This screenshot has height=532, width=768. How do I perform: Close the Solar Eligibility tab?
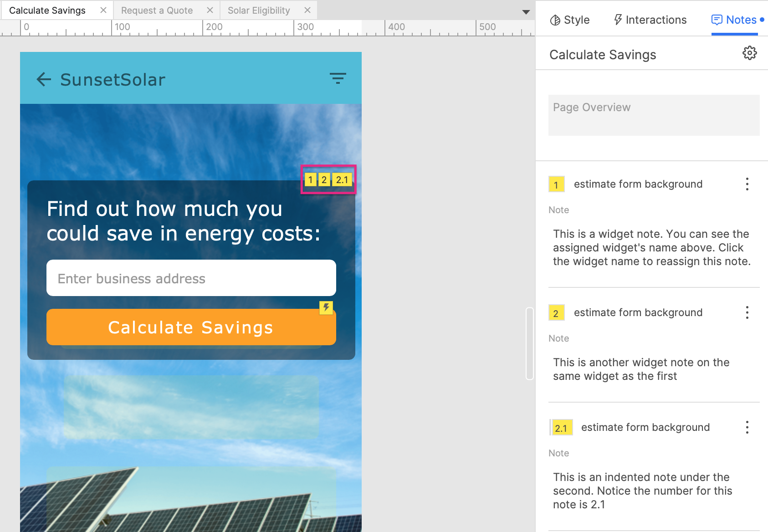coord(307,10)
